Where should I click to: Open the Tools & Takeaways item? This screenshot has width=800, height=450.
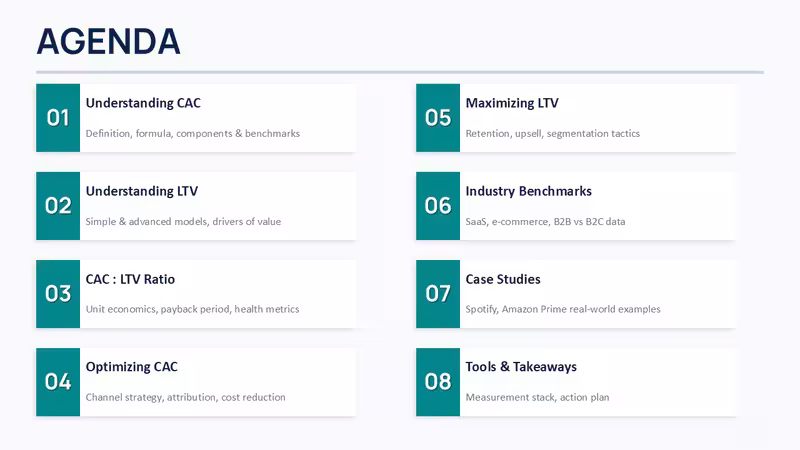point(521,367)
